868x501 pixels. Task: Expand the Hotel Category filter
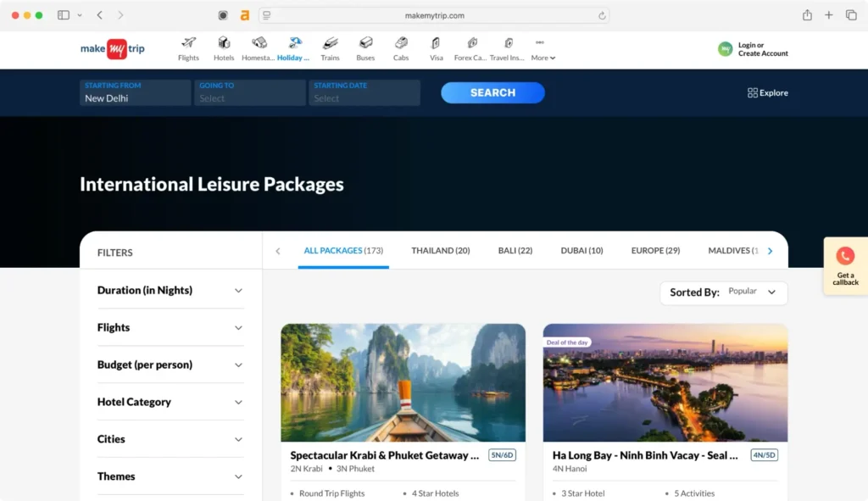[x=170, y=401]
